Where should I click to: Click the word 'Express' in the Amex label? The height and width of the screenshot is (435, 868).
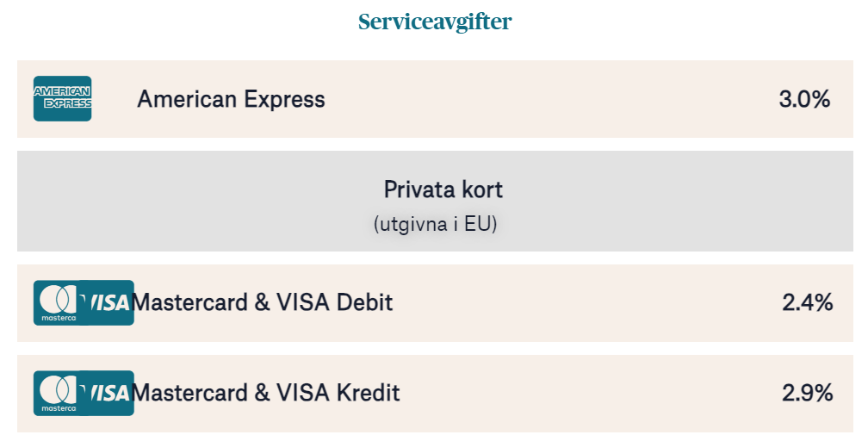(284, 99)
